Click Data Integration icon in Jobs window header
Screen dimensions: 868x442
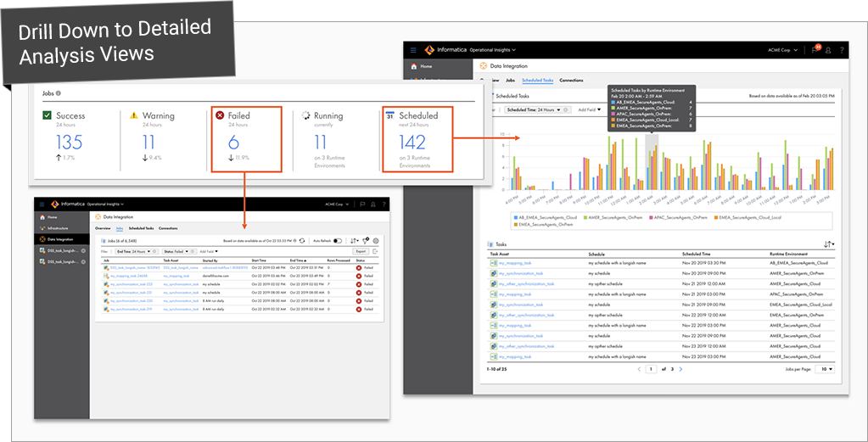point(98,217)
